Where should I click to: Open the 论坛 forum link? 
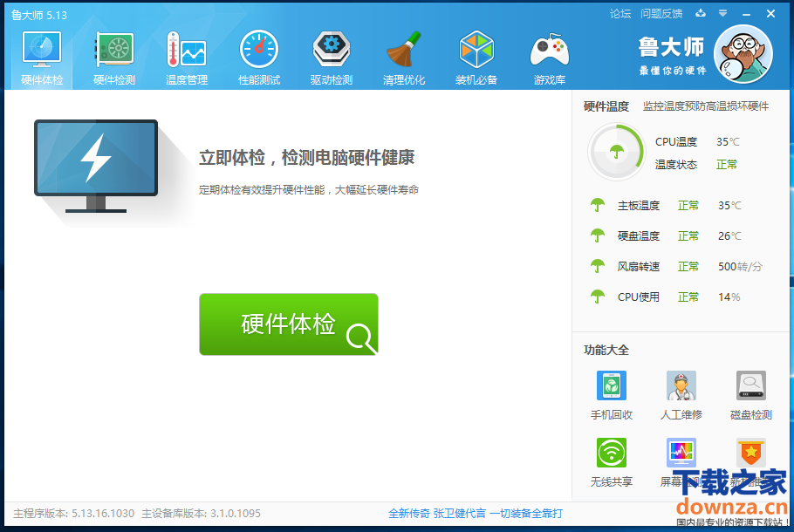pyautogui.click(x=619, y=13)
